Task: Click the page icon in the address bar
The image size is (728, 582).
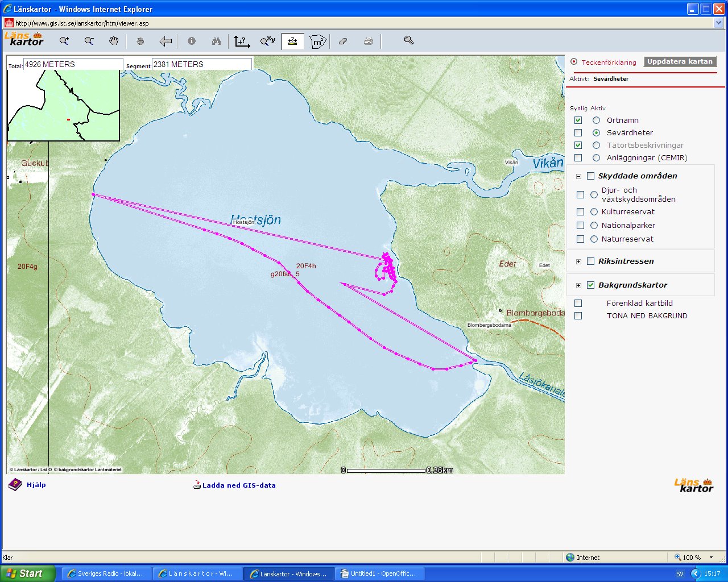Action: (x=9, y=23)
